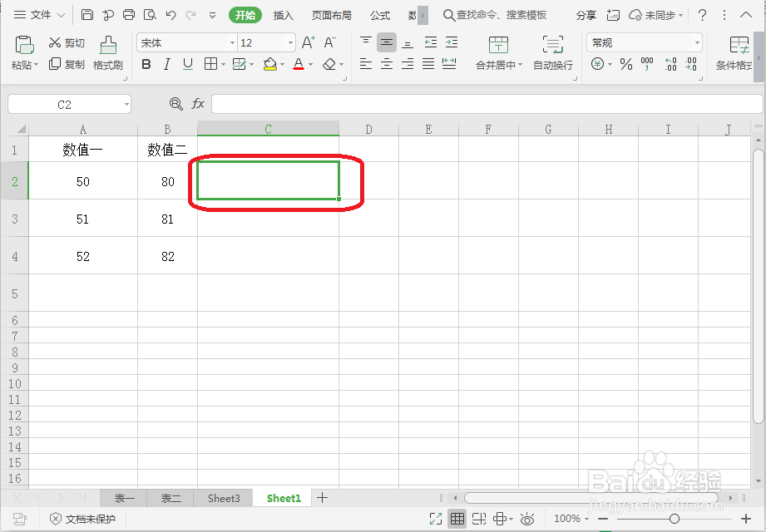Screen dimensions: 766x532
Task: Toggle center horizontal alignment
Action: [x=387, y=64]
